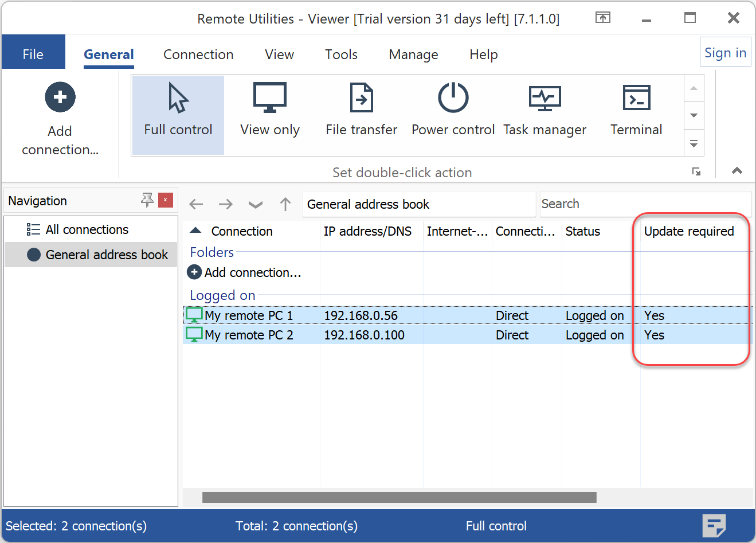Click Add connection... in the address book list
Screen dimensions: 756x543
(252, 272)
